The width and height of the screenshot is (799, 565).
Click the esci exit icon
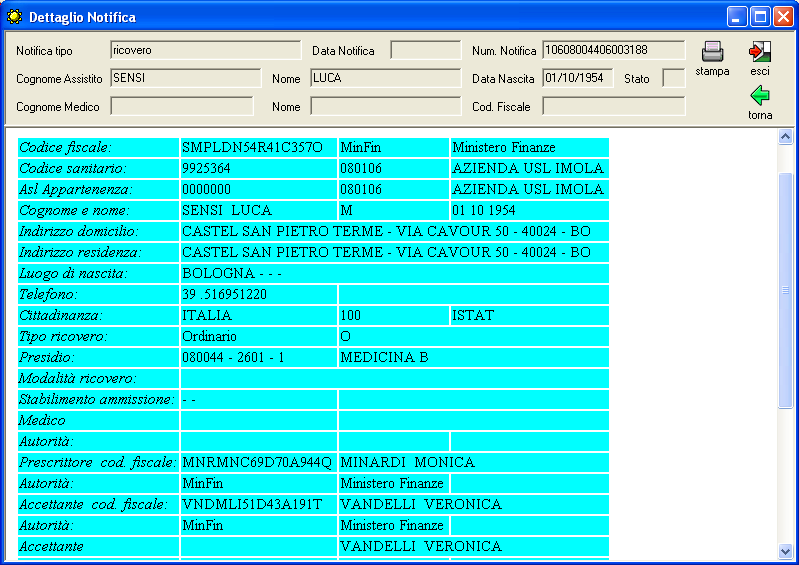coord(760,52)
